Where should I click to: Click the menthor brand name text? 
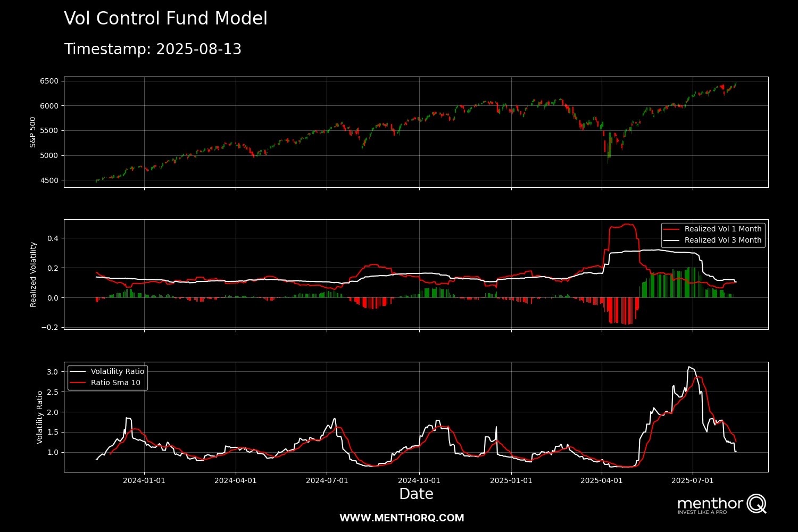pyautogui.click(x=710, y=503)
